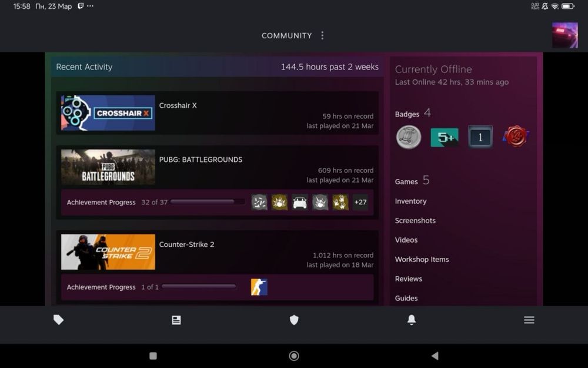588x368 pixels.
Task: Open the green 5+ badge
Action: pyautogui.click(x=445, y=137)
